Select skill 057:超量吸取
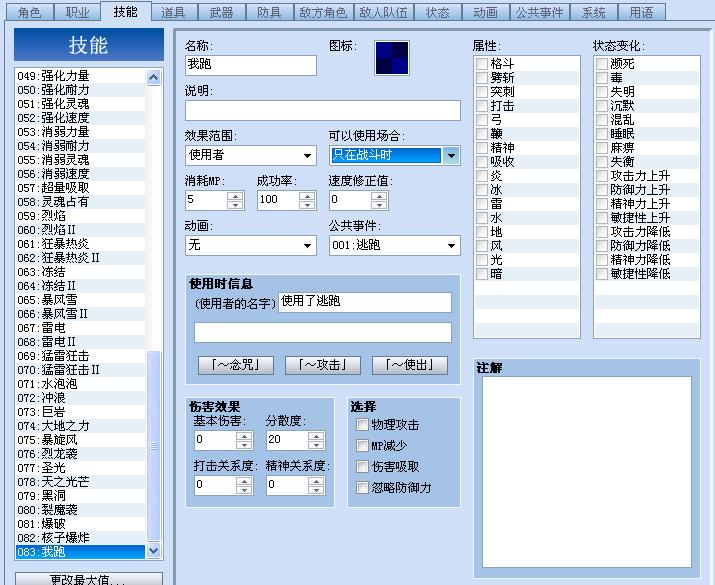 80,188
